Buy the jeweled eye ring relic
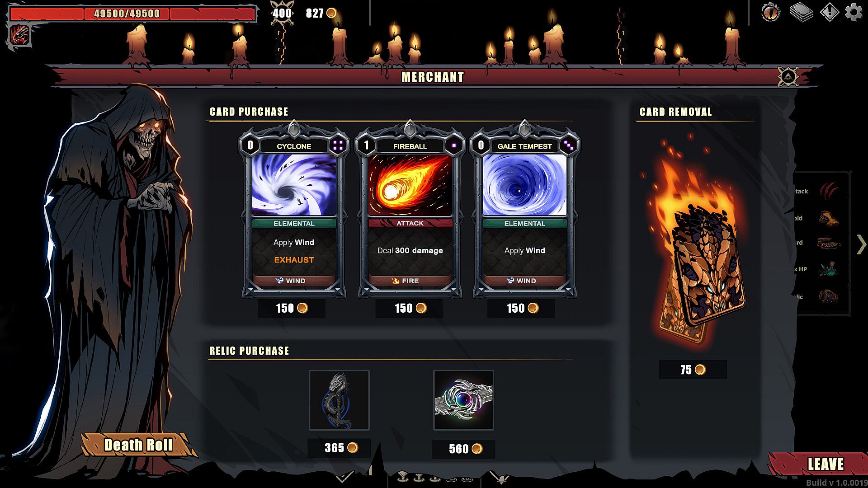 463,400
